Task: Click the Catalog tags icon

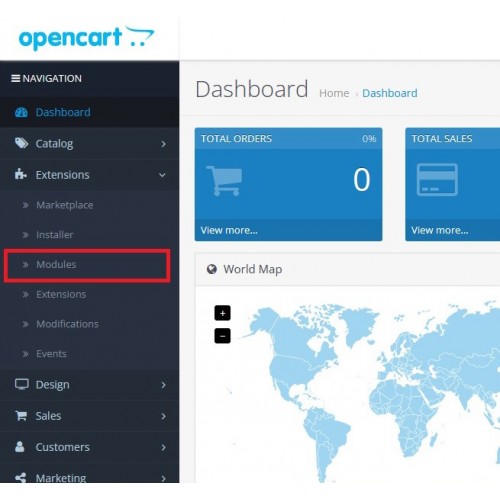Action: (22, 143)
